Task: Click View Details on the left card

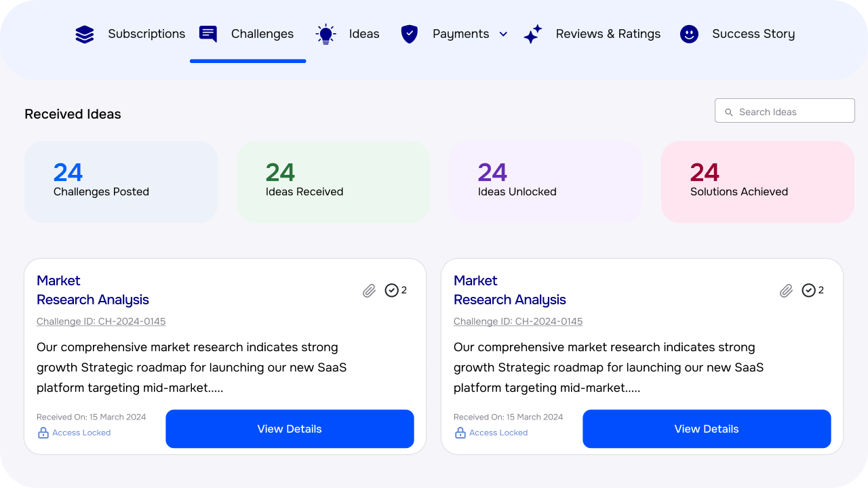Action: (290, 429)
